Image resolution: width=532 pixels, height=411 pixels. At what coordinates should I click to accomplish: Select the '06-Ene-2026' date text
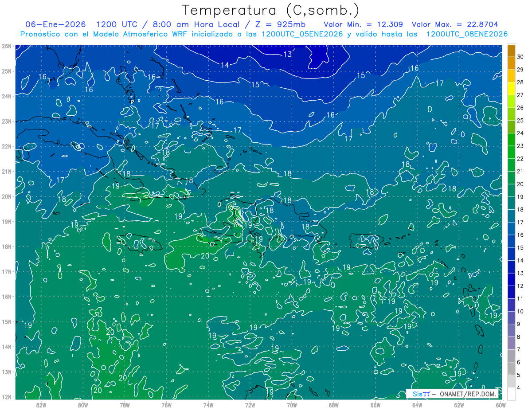coord(55,24)
